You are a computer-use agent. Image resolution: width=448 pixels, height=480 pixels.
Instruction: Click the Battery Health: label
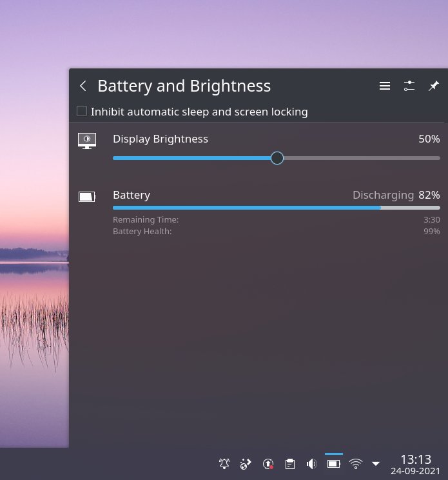click(142, 232)
